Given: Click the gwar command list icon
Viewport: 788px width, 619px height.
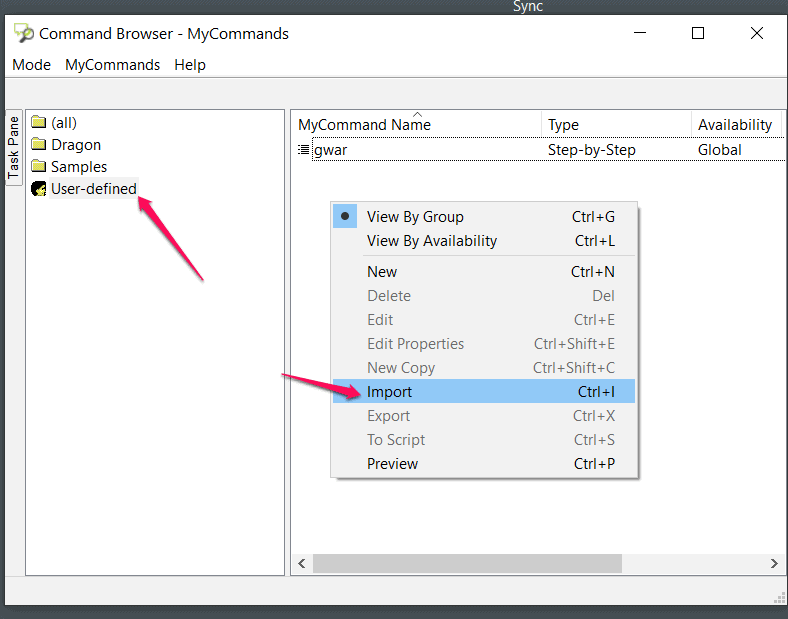Looking at the screenshot, I should click(304, 150).
